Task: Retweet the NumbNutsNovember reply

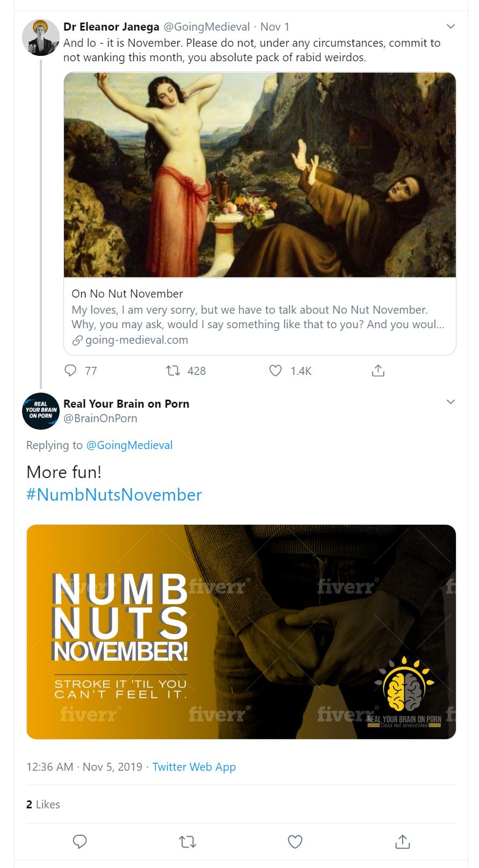Action: pyautogui.click(x=187, y=841)
